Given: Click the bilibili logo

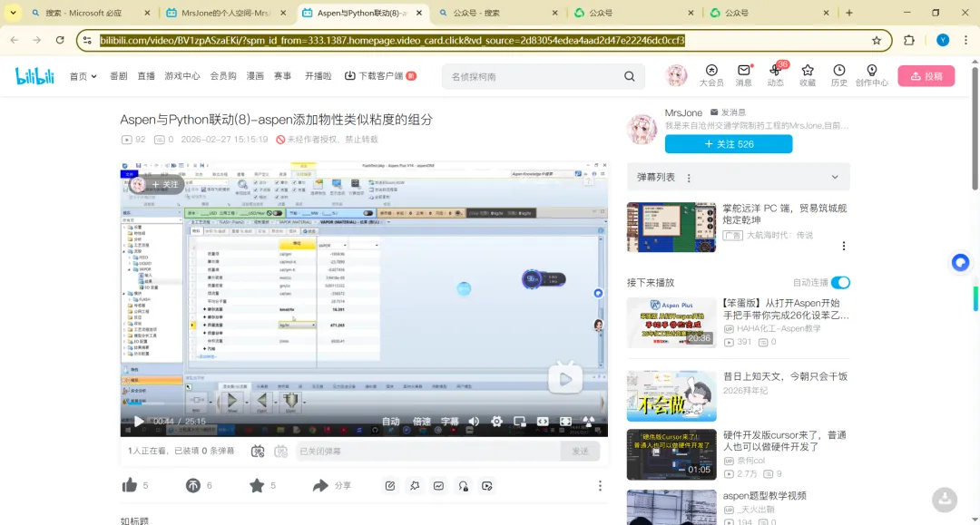Looking at the screenshot, I should pyautogui.click(x=35, y=76).
